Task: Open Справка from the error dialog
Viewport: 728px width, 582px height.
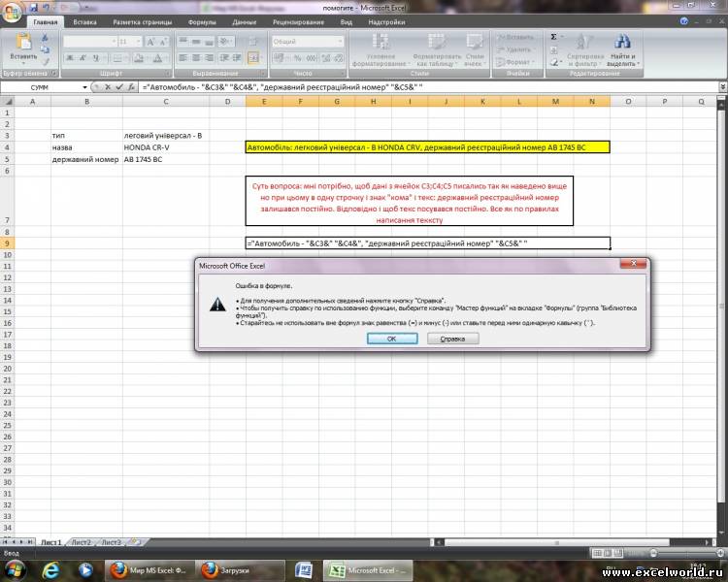Action: pyautogui.click(x=452, y=339)
